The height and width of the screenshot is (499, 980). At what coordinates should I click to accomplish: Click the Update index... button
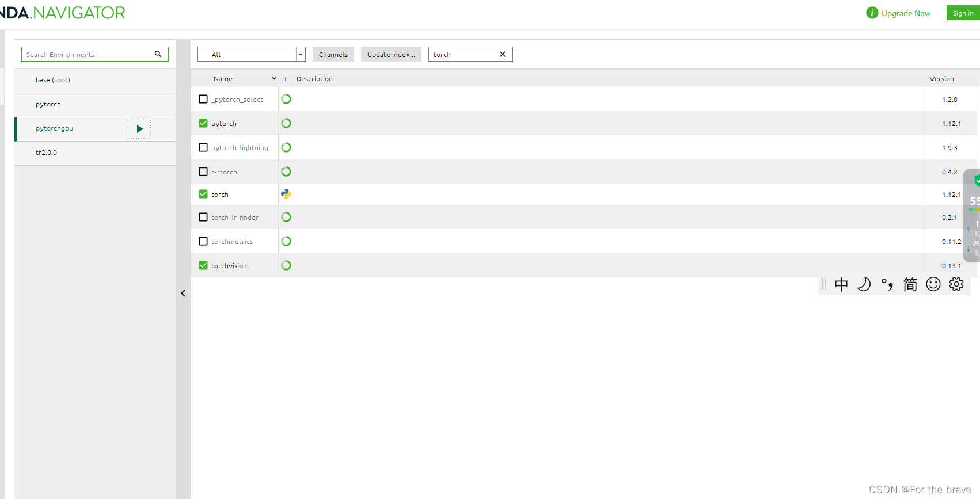tap(391, 54)
